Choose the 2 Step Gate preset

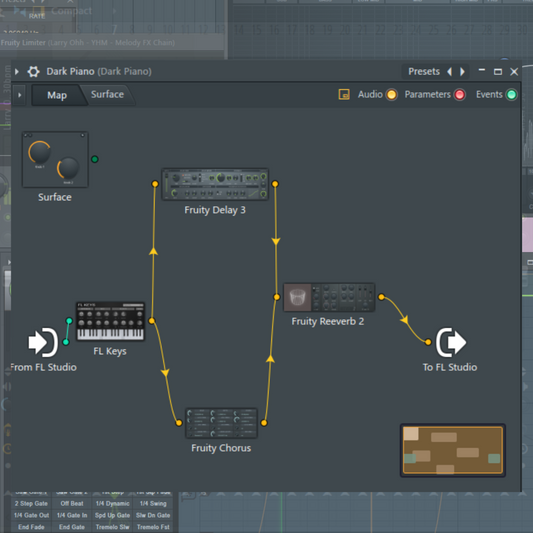pos(31,503)
